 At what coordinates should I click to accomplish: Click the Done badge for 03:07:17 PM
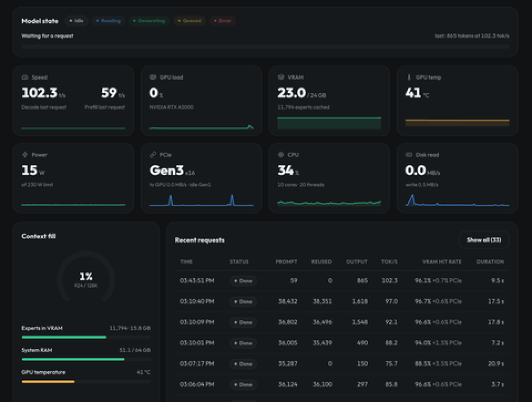click(x=243, y=364)
